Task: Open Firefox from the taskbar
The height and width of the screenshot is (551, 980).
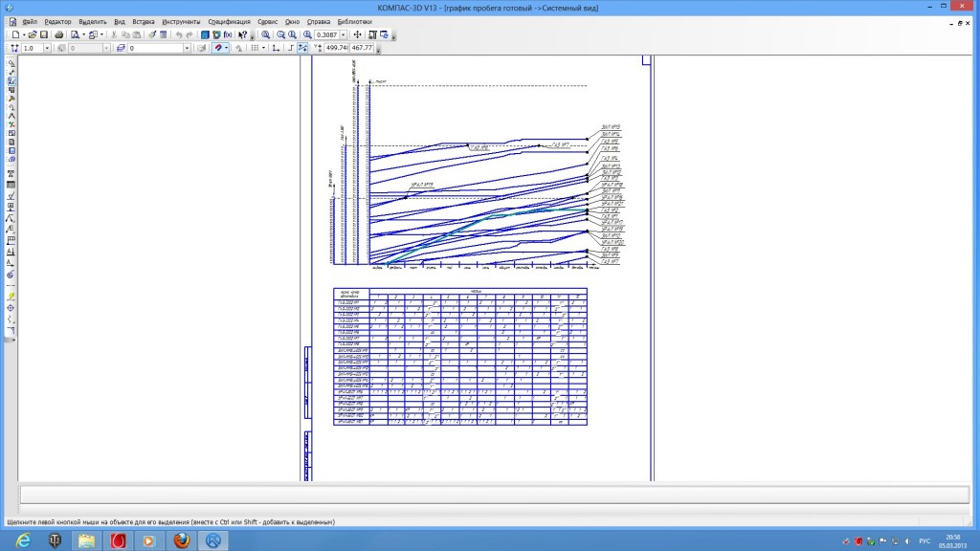Action: click(x=181, y=540)
